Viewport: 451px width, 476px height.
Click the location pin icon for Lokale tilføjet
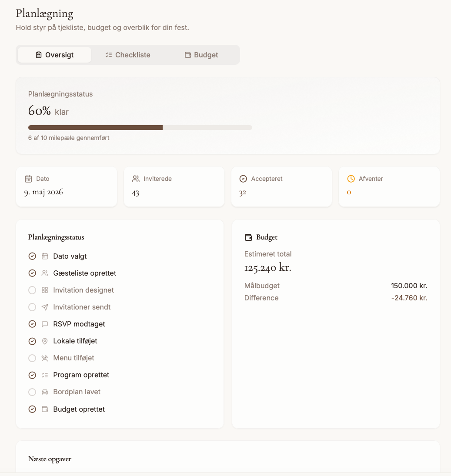click(x=45, y=341)
